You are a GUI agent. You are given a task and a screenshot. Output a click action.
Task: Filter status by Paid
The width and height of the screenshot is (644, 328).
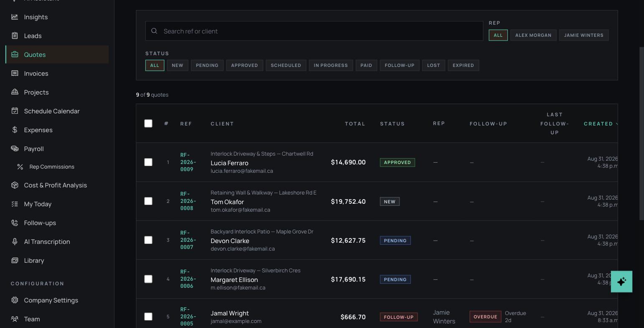click(x=366, y=65)
